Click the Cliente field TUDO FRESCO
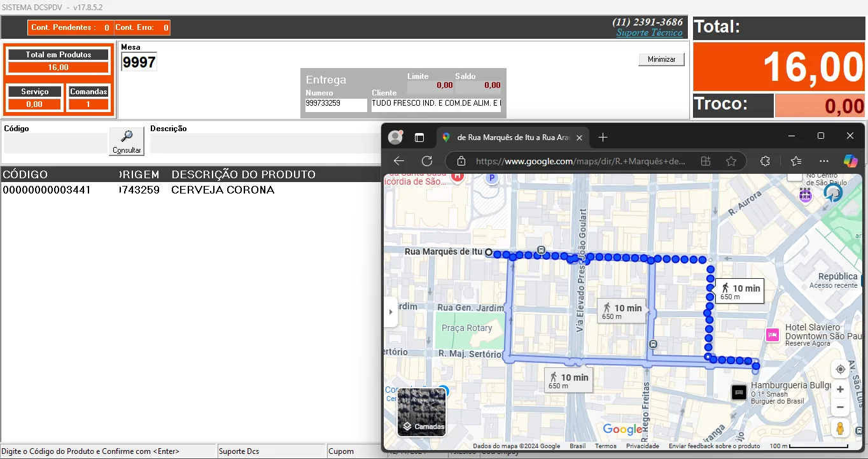This screenshot has width=868, height=459. click(x=436, y=105)
